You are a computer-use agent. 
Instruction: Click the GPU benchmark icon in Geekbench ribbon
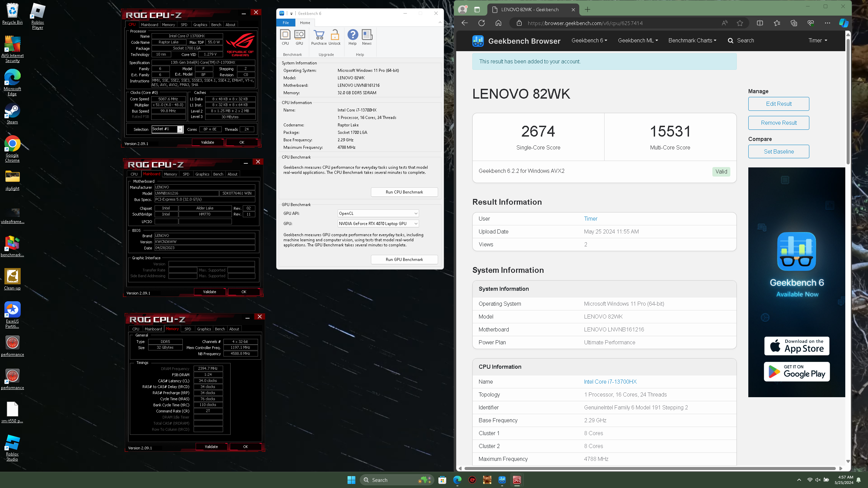pyautogui.click(x=299, y=37)
